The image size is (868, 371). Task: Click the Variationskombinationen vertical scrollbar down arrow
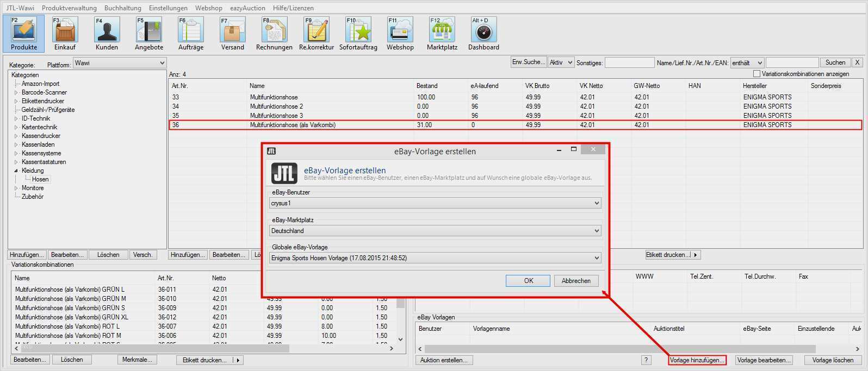click(401, 339)
